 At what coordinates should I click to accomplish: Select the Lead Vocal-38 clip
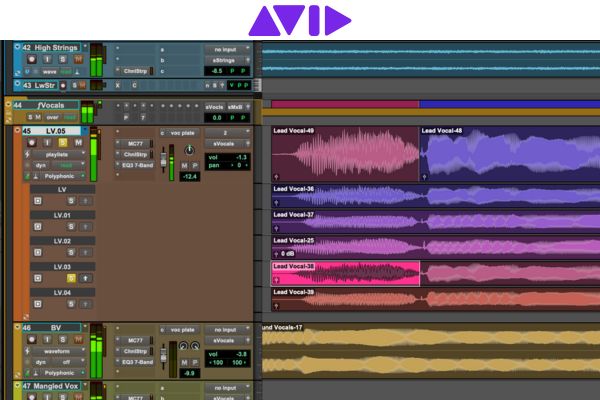click(340, 273)
